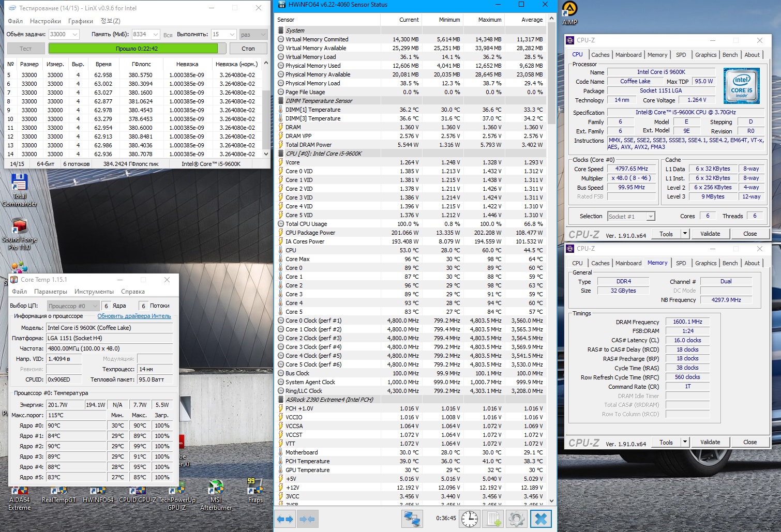Open the Socket #1 Selection dropdown in CPU-Z
The image size is (781, 532).
tap(631, 216)
